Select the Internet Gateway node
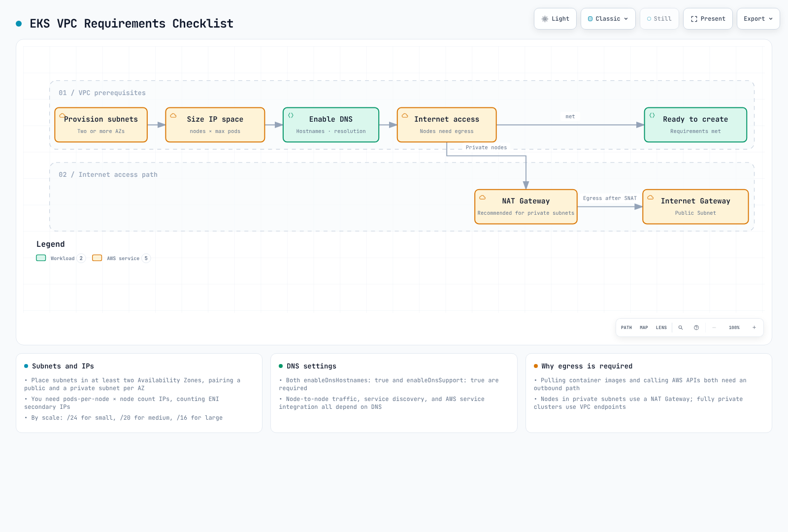This screenshot has height=532, width=788. click(695, 207)
